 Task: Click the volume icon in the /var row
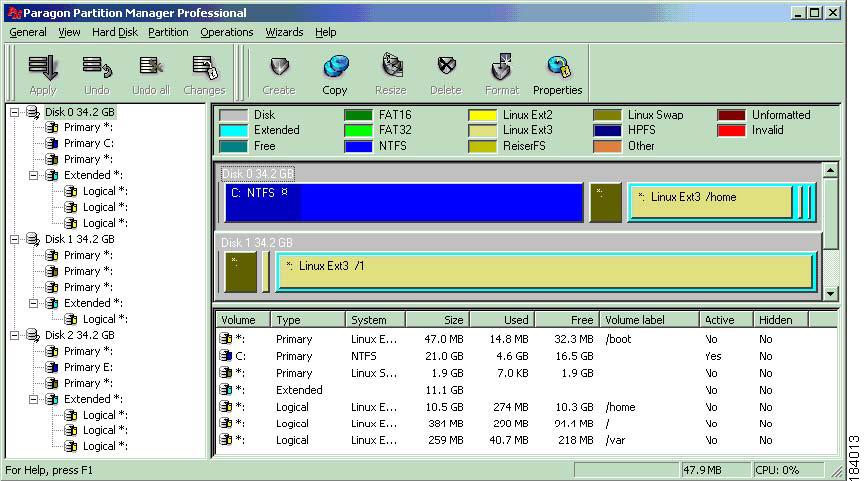225,440
